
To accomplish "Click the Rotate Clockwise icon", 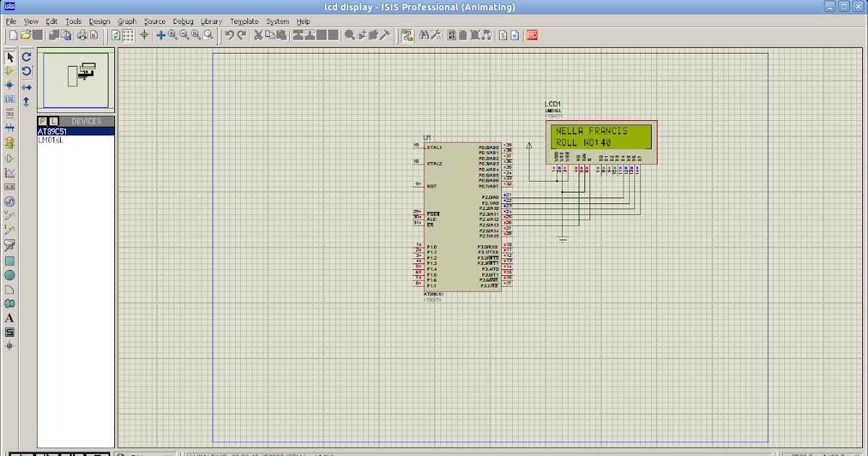I will pyautogui.click(x=26, y=56).
